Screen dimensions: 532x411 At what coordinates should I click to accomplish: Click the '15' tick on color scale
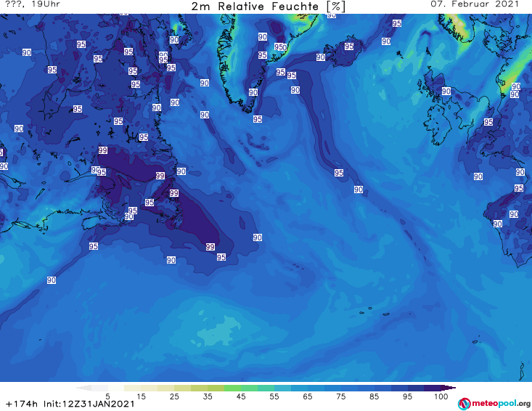141,396
